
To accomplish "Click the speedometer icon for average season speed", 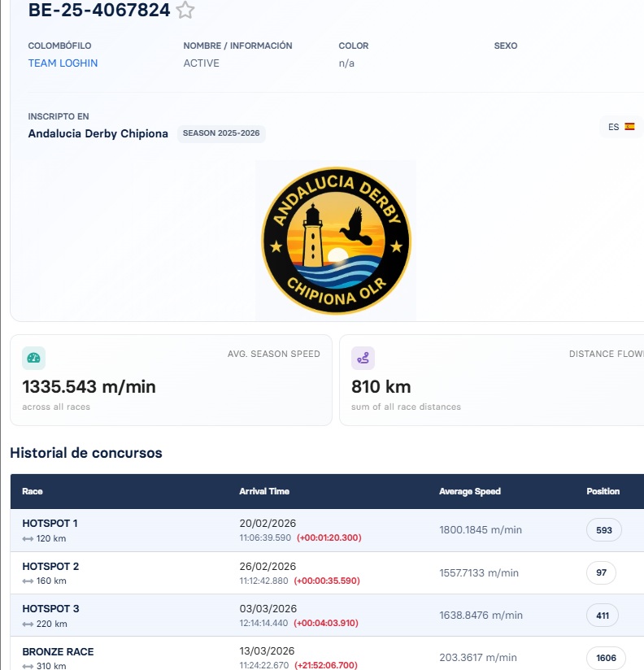I will coord(34,358).
